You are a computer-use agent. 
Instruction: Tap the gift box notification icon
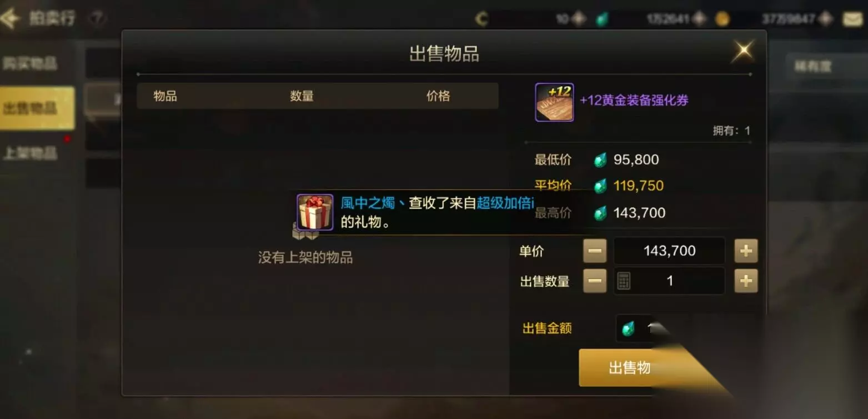click(x=315, y=212)
